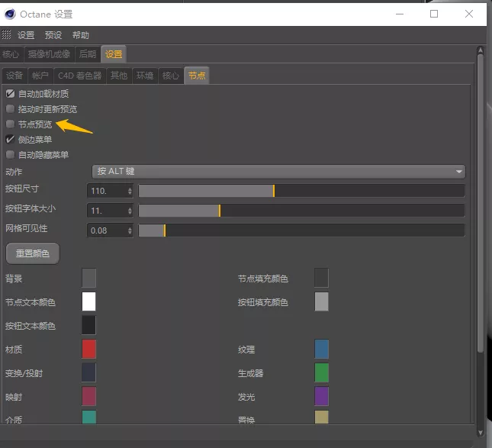Image resolution: width=492 pixels, height=448 pixels.
Task: Select the highlighted 设置 tab
Action: point(114,54)
